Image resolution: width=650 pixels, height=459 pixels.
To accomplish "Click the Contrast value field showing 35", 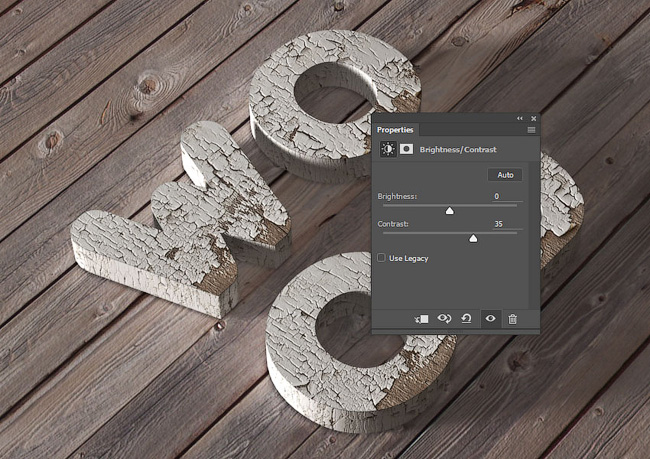I will tap(507, 224).
